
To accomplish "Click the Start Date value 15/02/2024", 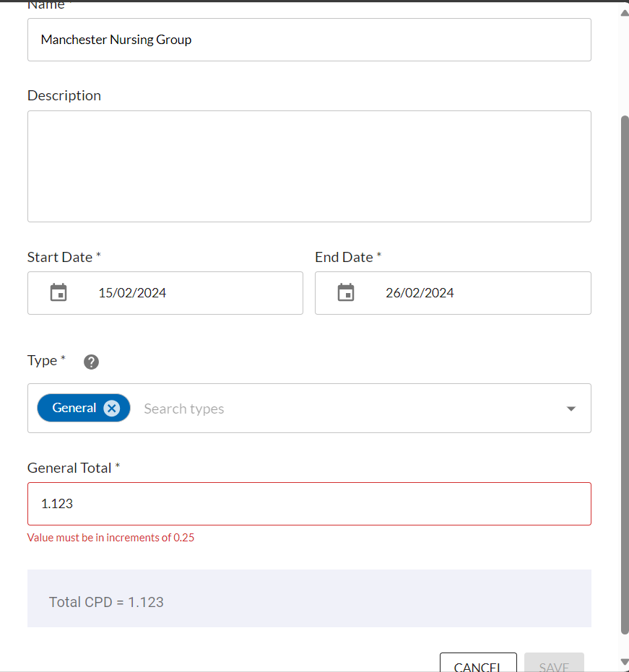I will click(x=132, y=293).
